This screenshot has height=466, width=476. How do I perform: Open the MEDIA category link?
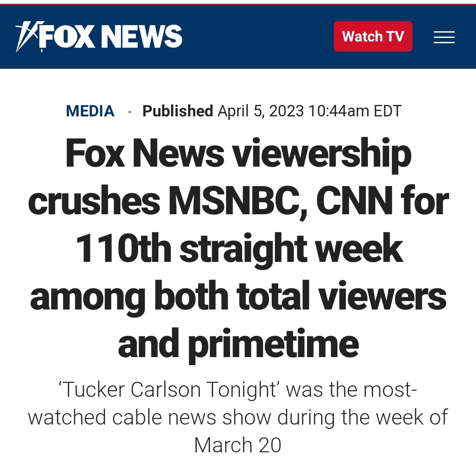90,111
